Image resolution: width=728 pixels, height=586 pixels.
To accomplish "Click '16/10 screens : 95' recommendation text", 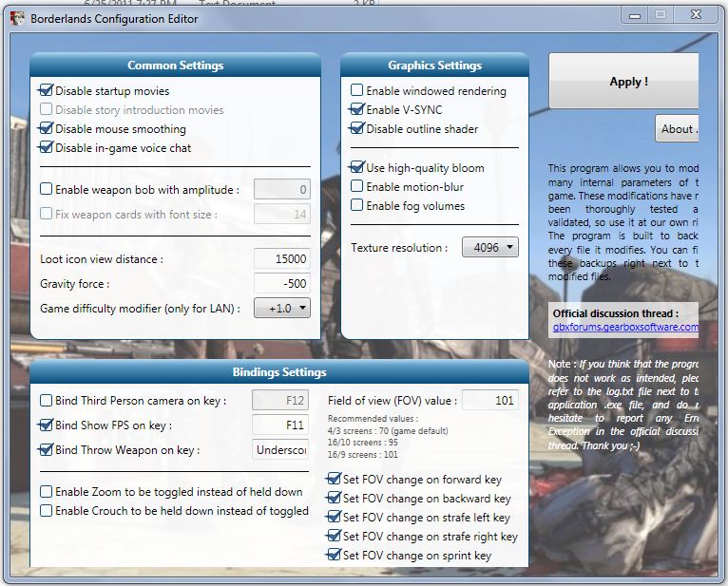I will point(363,443).
